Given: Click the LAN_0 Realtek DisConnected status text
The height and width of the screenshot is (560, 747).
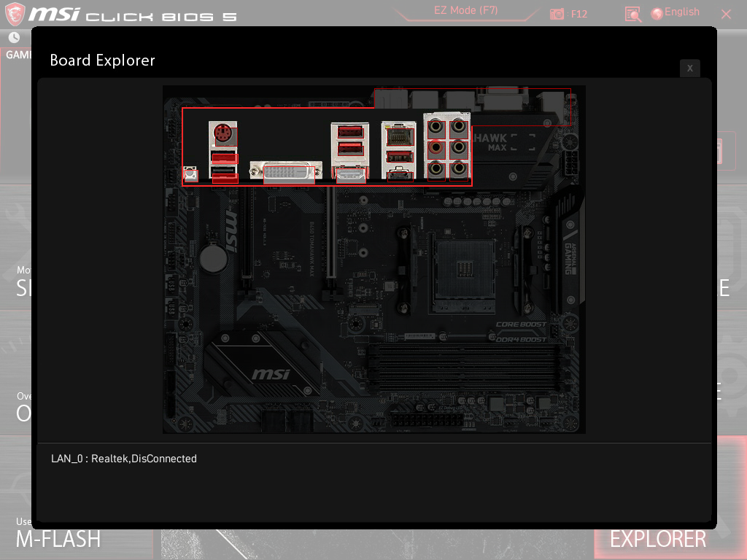Looking at the screenshot, I should tap(124, 459).
